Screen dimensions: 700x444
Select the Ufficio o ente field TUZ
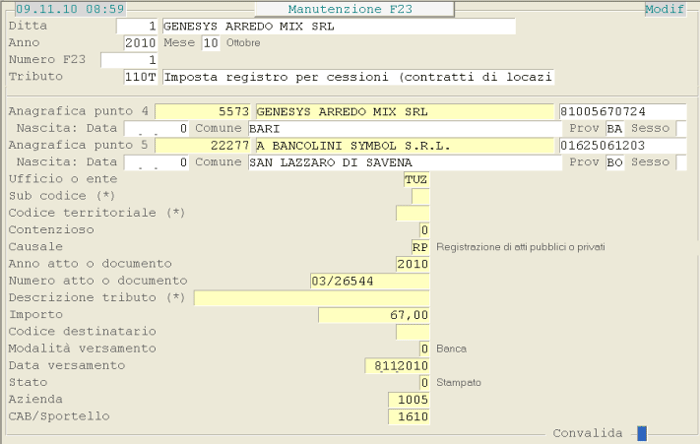[415, 180]
